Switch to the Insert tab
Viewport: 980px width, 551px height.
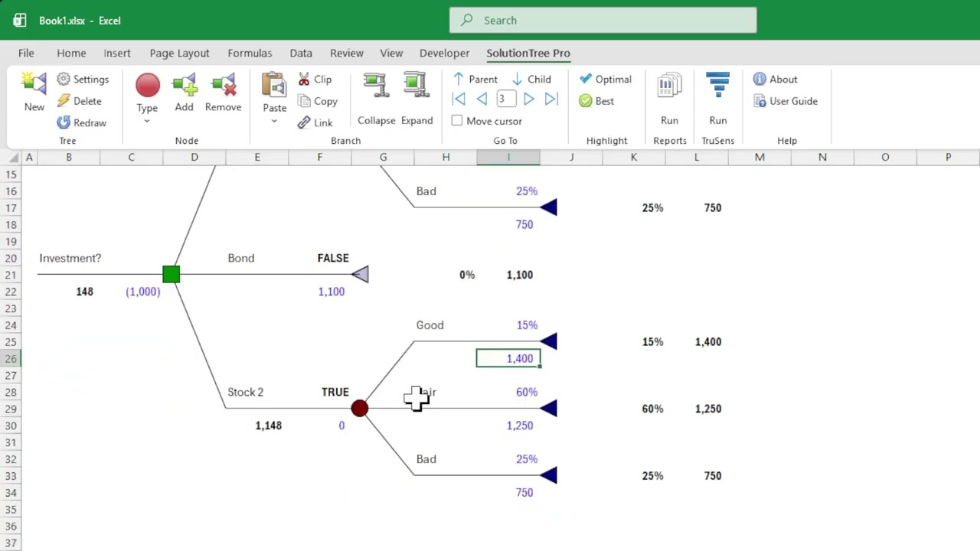click(x=117, y=53)
